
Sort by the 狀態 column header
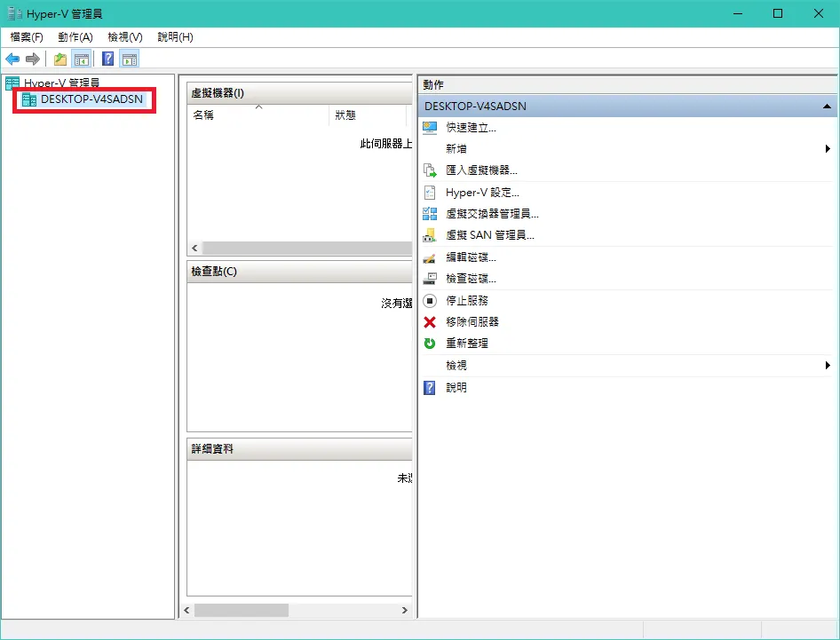(x=368, y=115)
